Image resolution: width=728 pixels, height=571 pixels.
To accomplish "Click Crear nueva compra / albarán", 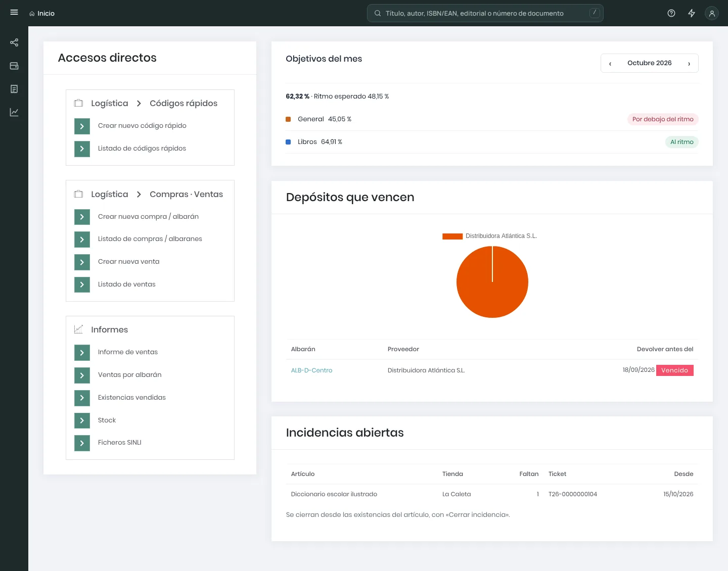I will pyautogui.click(x=148, y=216).
